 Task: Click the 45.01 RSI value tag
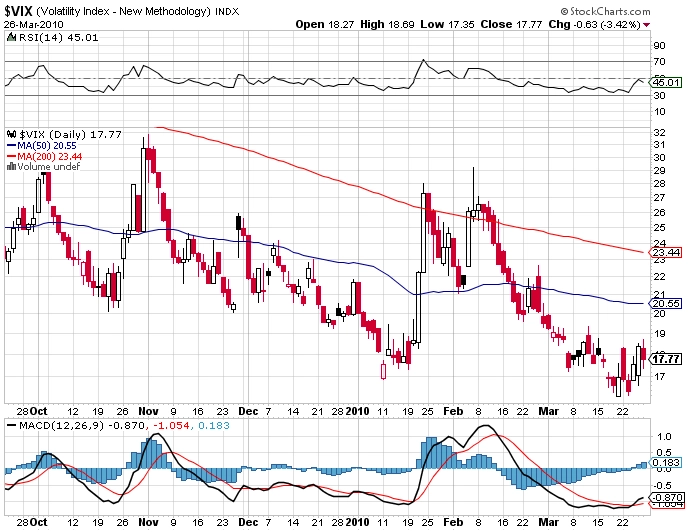[665, 82]
